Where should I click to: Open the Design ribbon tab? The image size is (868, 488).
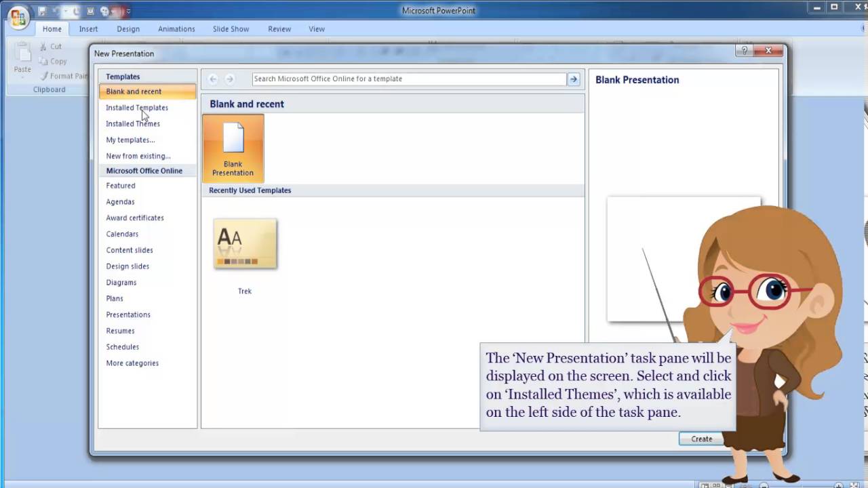(x=128, y=29)
